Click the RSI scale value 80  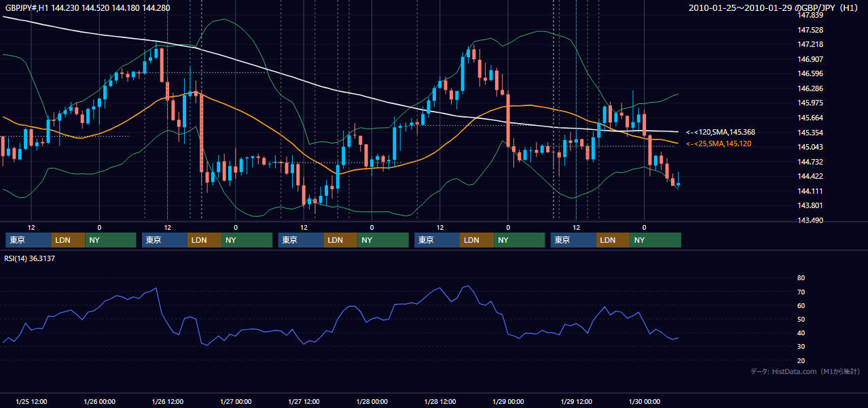pyautogui.click(x=801, y=278)
